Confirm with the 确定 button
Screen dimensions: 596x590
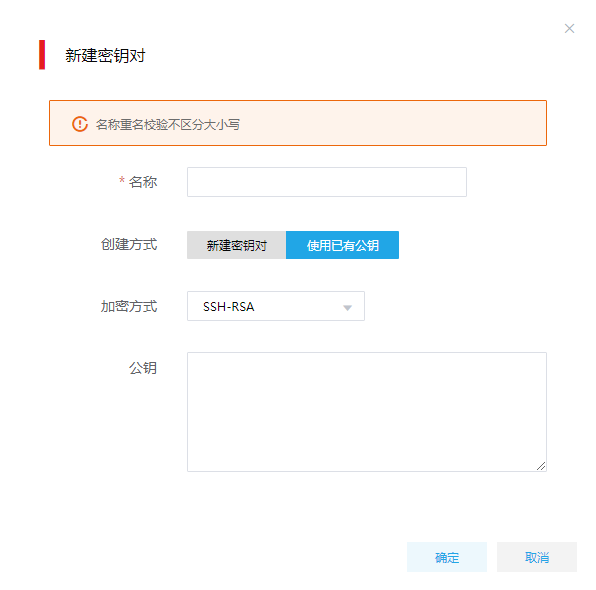[x=447, y=557]
